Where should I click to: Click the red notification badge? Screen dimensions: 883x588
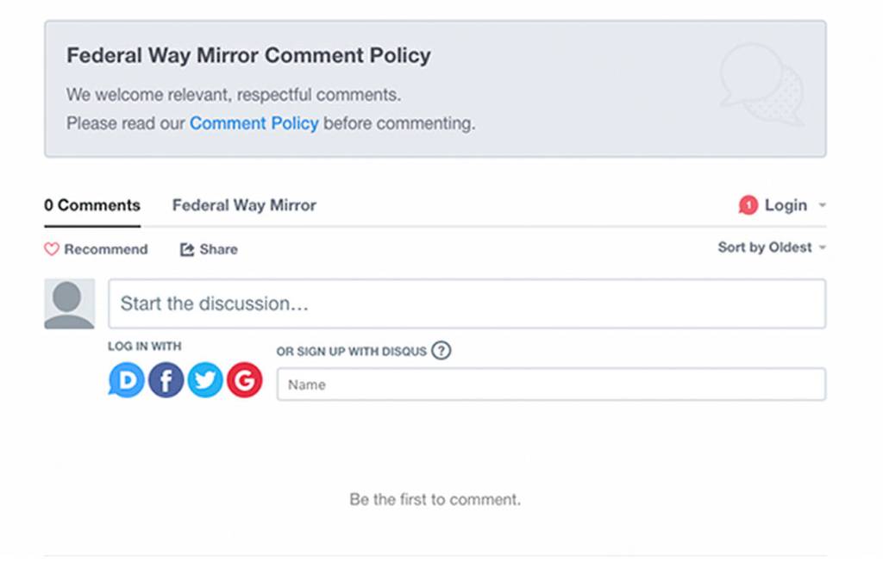pyautogui.click(x=748, y=205)
